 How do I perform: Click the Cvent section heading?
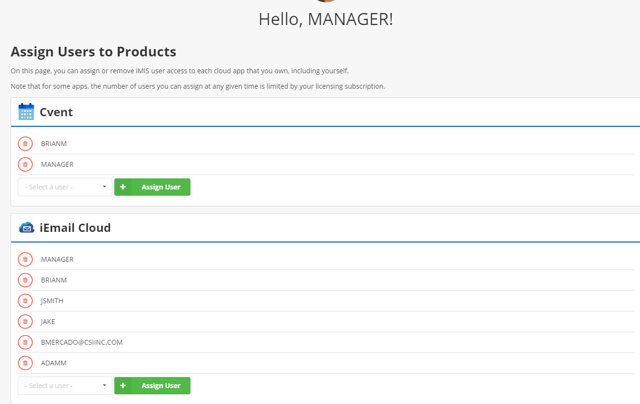(x=56, y=112)
